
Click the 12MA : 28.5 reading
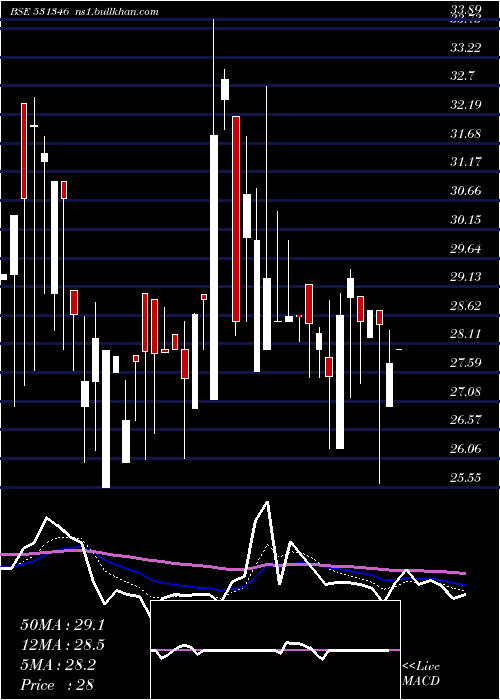[62, 645]
